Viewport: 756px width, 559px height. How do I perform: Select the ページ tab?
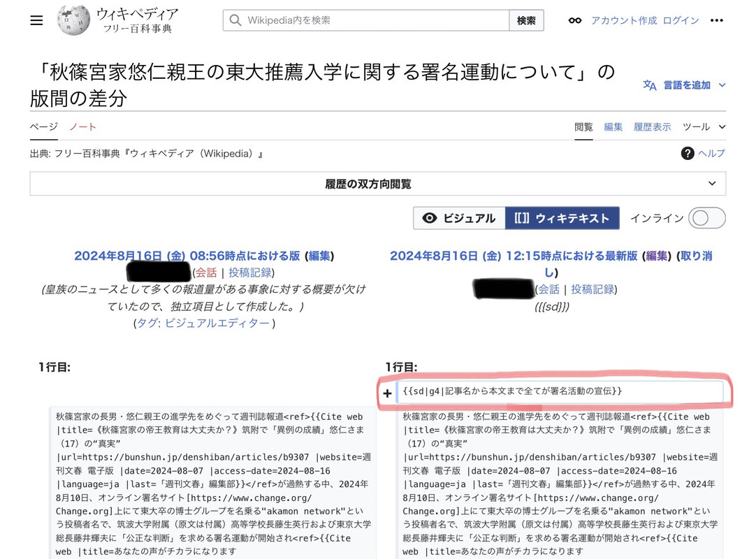click(44, 127)
